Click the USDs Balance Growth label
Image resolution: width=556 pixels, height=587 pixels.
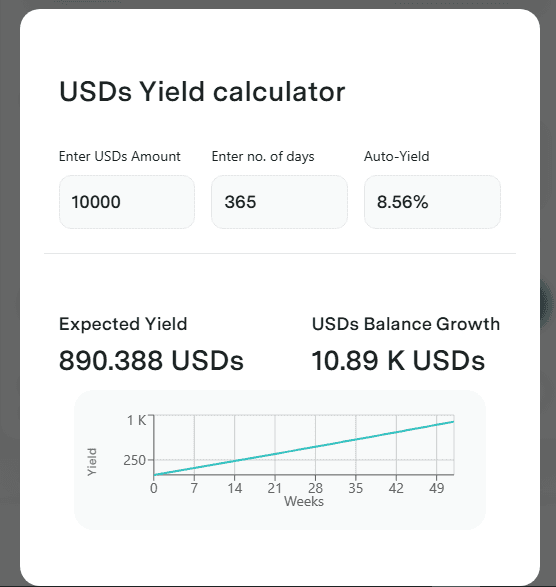click(x=406, y=324)
